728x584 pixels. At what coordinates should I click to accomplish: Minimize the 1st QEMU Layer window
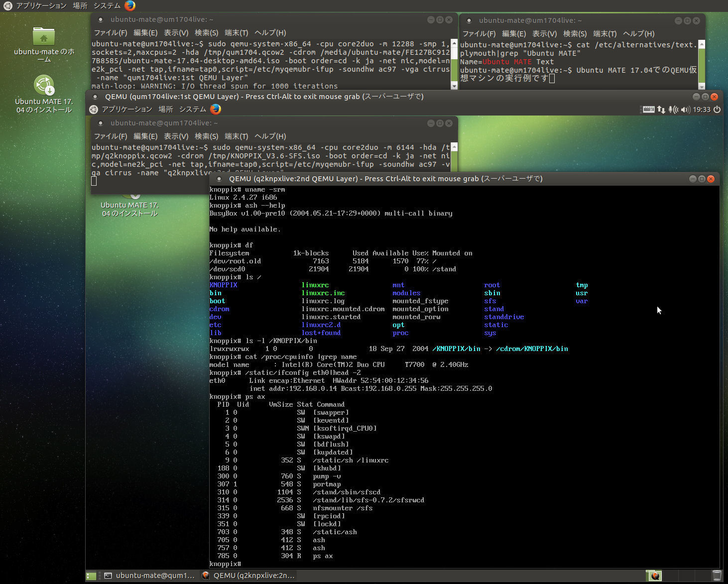696,97
